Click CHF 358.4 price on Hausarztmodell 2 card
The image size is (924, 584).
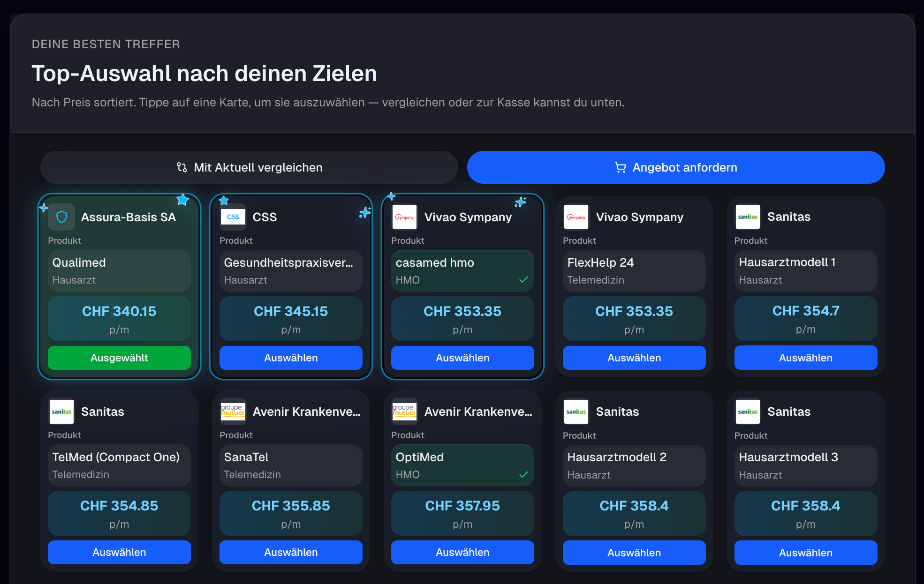pyautogui.click(x=634, y=506)
